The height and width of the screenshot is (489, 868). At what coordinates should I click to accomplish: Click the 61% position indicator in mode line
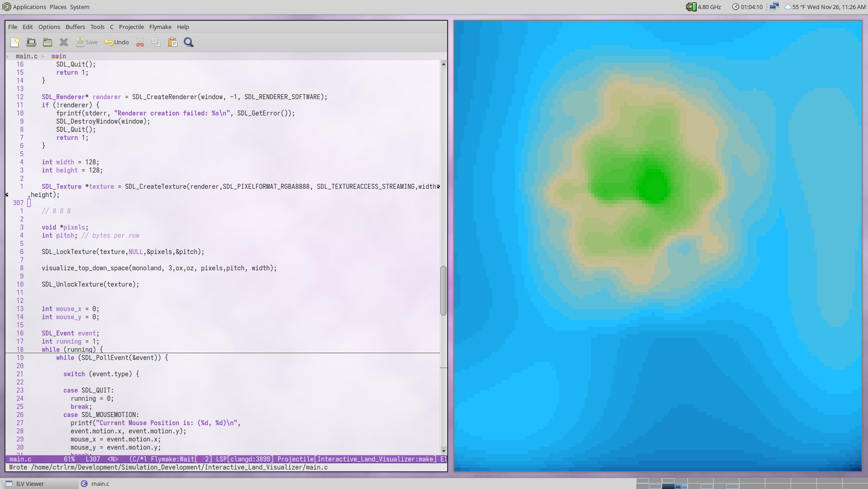69,459
